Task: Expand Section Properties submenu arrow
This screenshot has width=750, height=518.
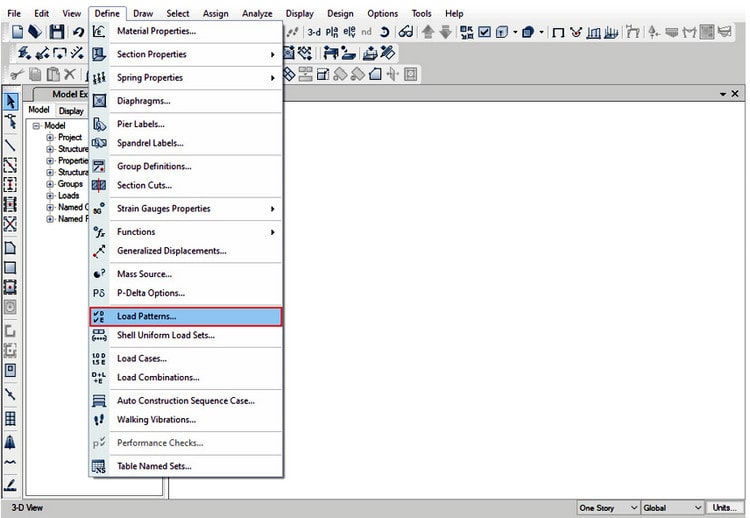Action: (x=273, y=55)
